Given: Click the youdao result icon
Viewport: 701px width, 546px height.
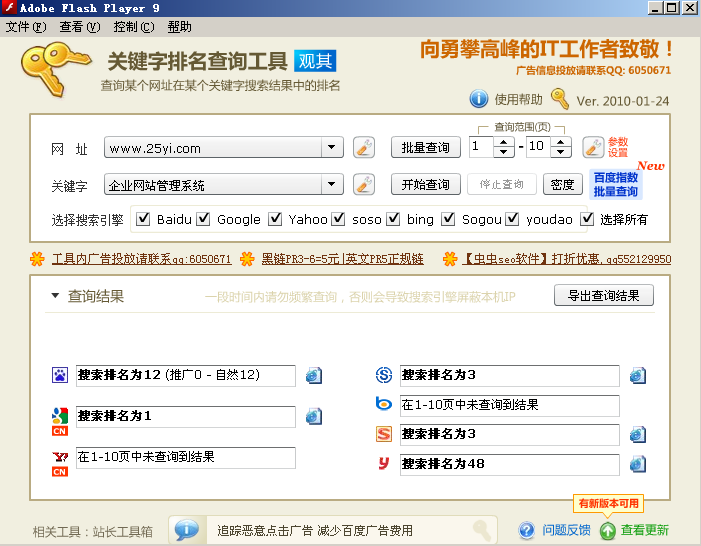Looking at the screenshot, I should (384, 463).
